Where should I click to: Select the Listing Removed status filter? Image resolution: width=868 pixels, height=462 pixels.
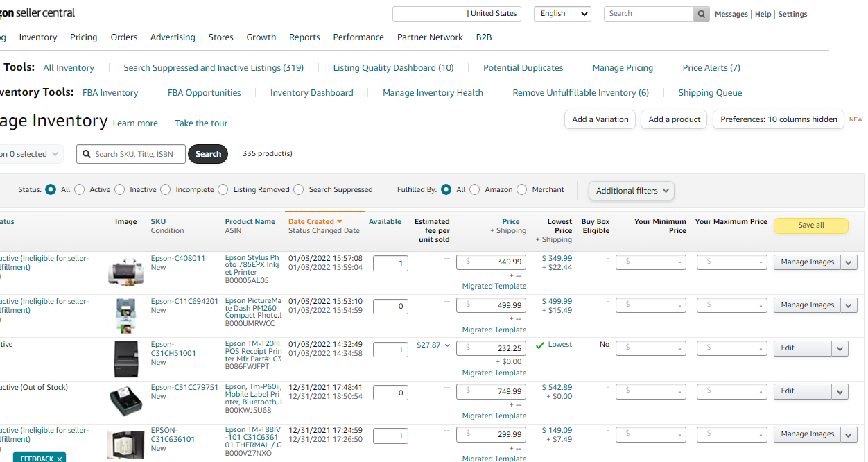coord(223,189)
